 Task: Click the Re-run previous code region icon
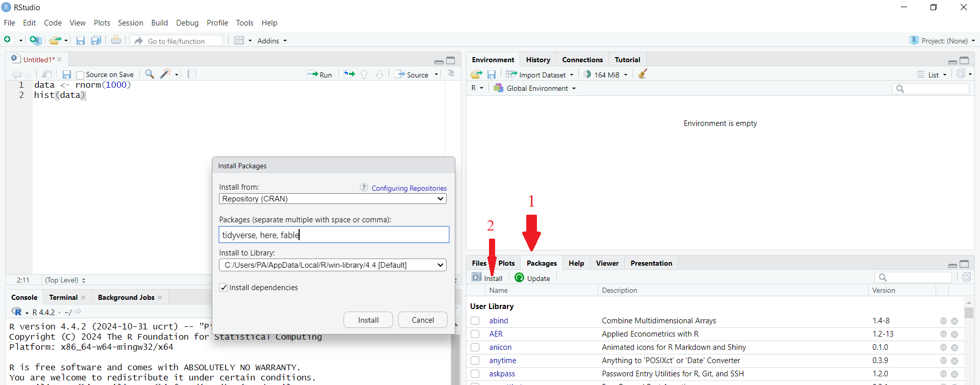pyautogui.click(x=349, y=74)
